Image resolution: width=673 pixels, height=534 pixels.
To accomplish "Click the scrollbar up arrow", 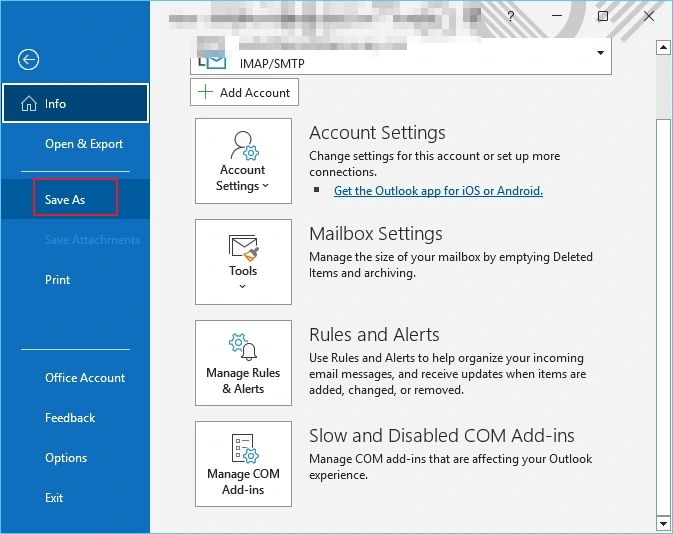I will (663, 47).
